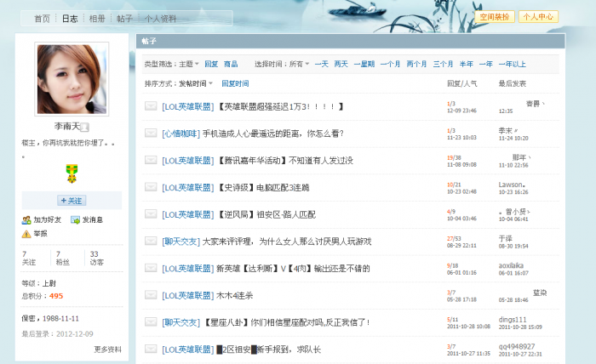This screenshot has height=364, width=596.
Task: Open envelope icon for 木木4连杀 post
Action: point(151,295)
